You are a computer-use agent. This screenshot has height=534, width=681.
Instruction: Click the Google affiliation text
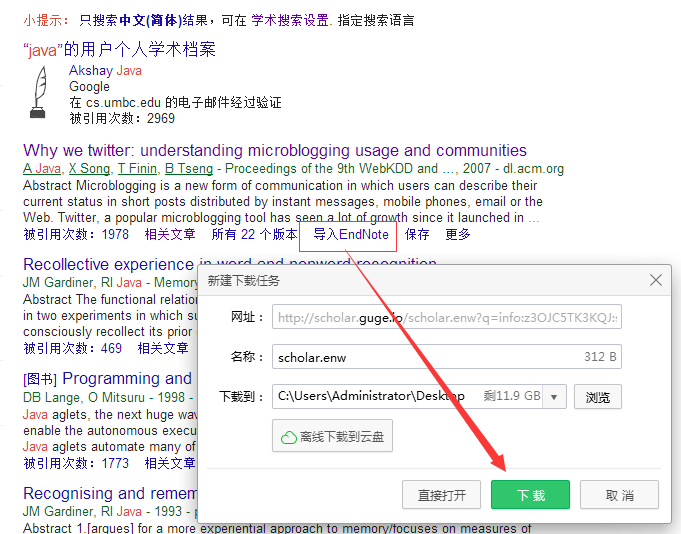[89, 86]
